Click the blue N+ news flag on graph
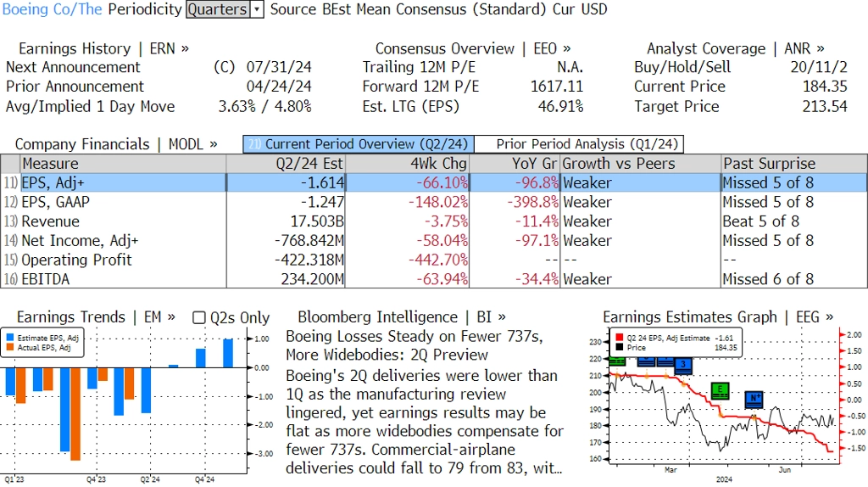 click(754, 399)
